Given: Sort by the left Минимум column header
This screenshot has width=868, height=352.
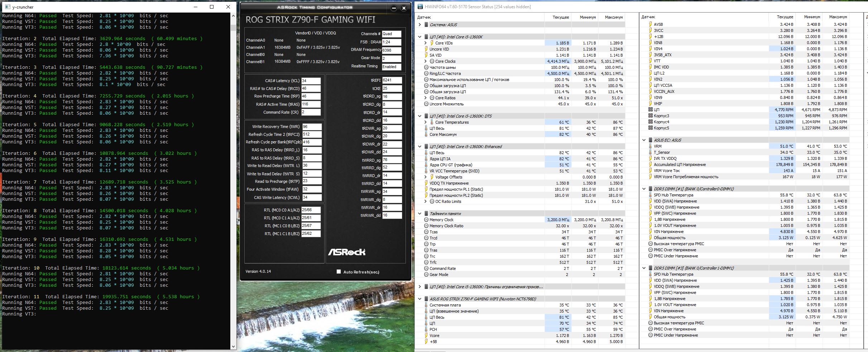Looking at the screenshot, I should 585,17.
